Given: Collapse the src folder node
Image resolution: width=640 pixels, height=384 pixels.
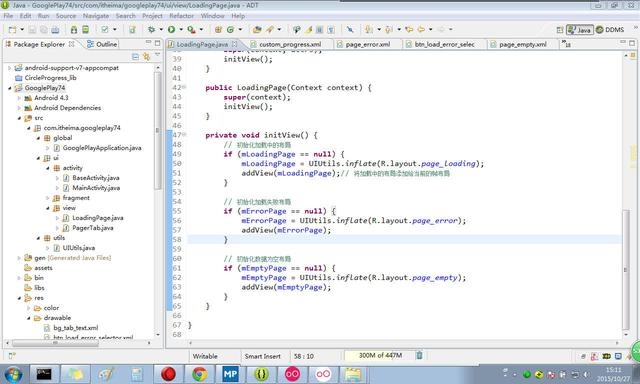Looking at the screenshot, I should [19, 118].
